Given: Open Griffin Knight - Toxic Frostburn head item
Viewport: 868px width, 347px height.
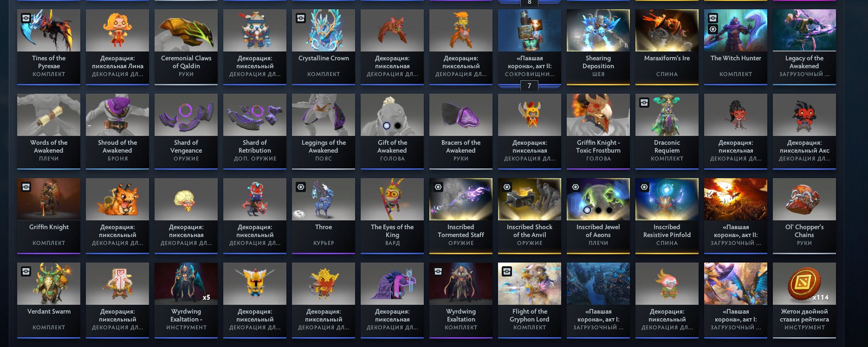Looking at the screenshot, I should [598, 131].
